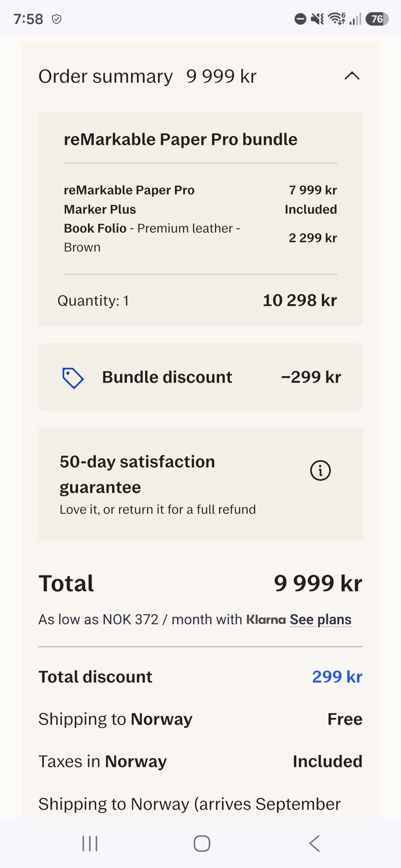Viewport: 401px width, 868px height.
Task: Tap the battery indicator in status bar
Action: [x=377, y=19]
